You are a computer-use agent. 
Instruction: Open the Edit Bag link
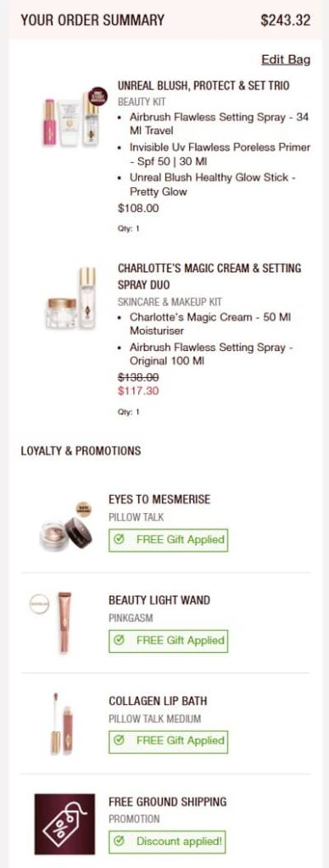286,60
